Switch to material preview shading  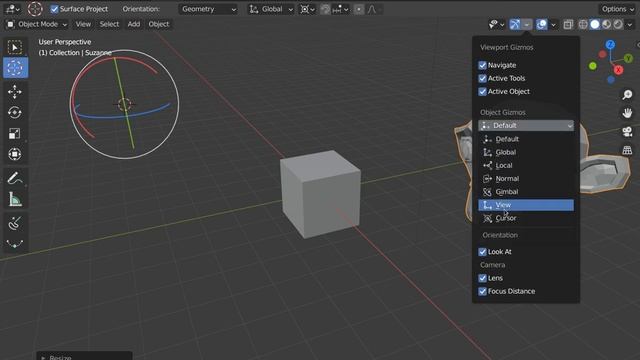coord(607,24)
